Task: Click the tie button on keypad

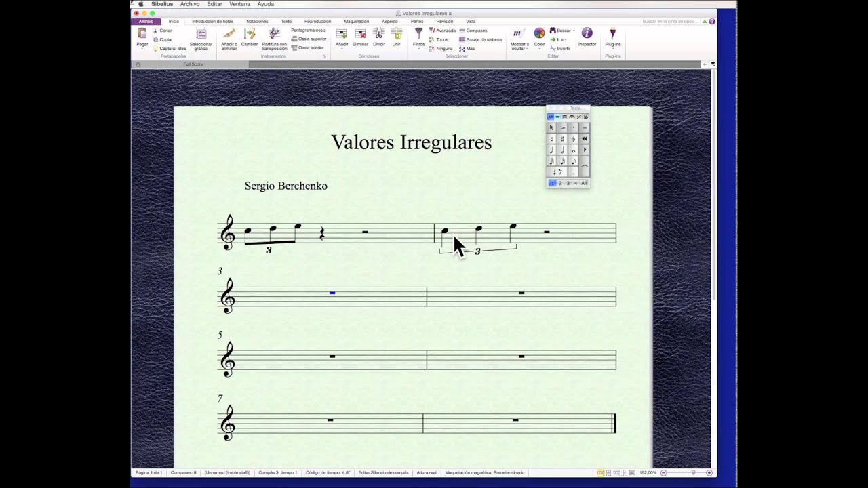Action: tap(584, 165)
